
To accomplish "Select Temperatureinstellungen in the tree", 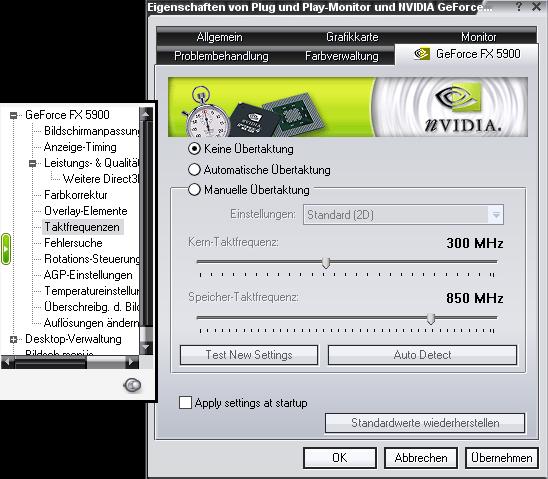I will click(x=92, y=291).
